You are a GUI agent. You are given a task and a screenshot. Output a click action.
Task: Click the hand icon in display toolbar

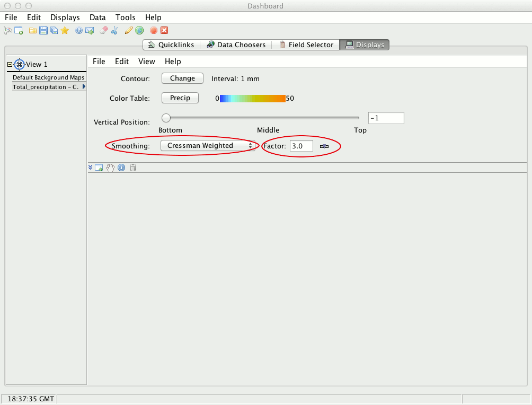110,168
